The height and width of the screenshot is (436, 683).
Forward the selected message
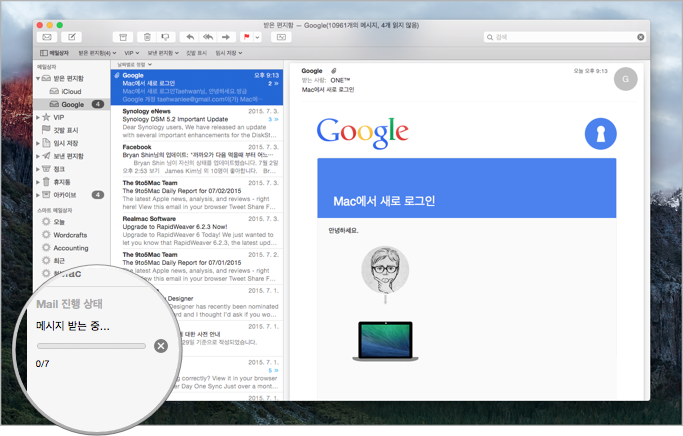pos(226,37)
